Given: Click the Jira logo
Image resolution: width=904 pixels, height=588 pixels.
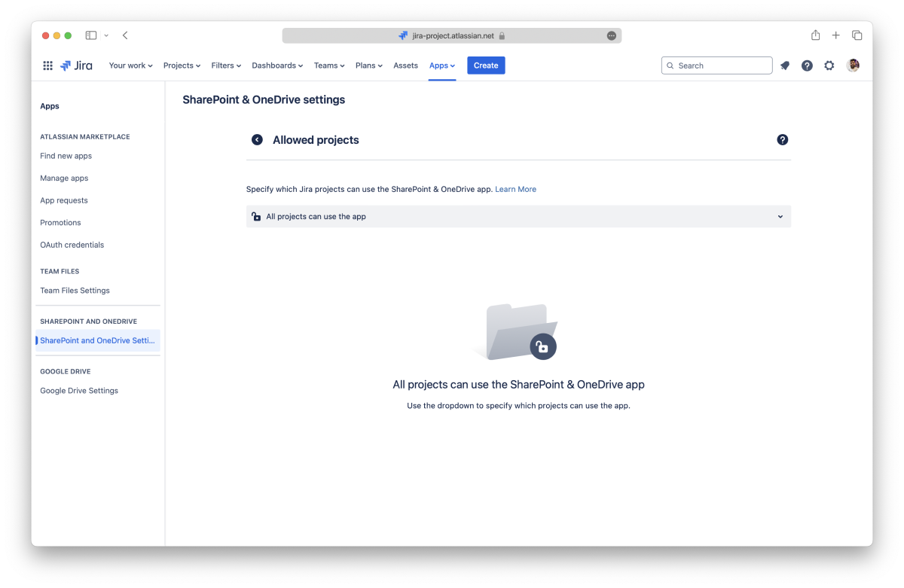Looking at the screenshot, I should tap(77, 66).
